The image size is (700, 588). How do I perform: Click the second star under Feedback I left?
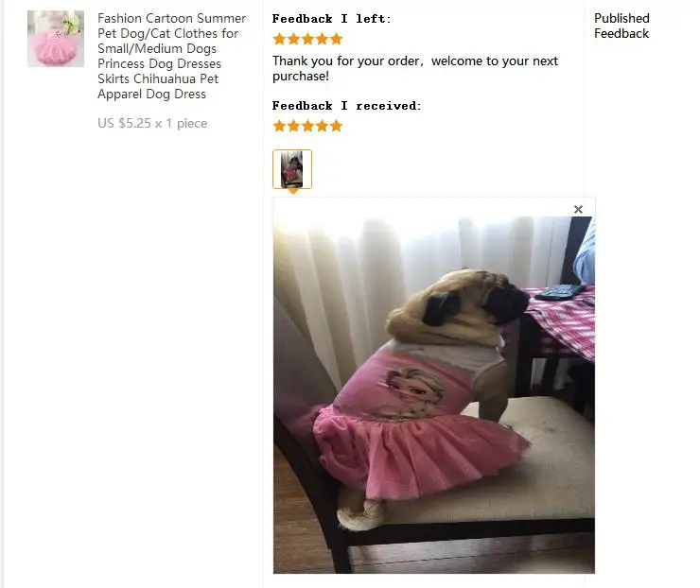294,39
